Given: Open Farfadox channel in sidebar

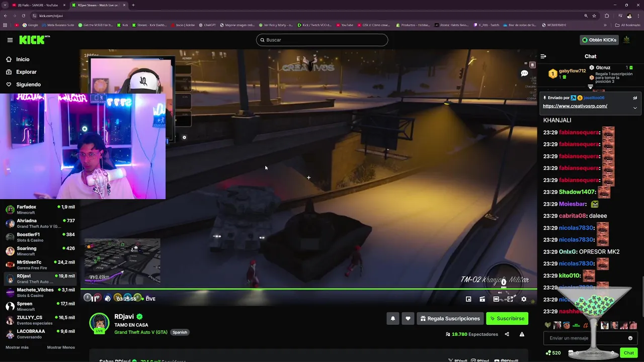Looking at the screenshot, I should [x=40, y=209].
